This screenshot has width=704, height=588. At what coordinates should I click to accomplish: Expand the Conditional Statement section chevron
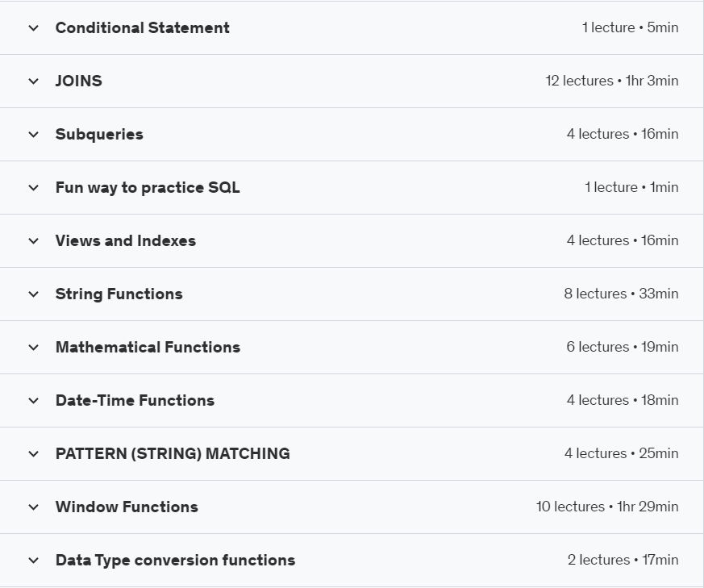pyautogui.click(x=33, y=28)
